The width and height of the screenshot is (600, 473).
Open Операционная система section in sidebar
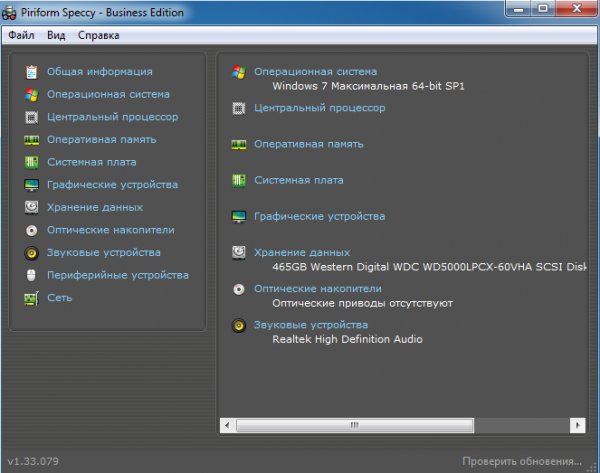click(x=108, y=94)
